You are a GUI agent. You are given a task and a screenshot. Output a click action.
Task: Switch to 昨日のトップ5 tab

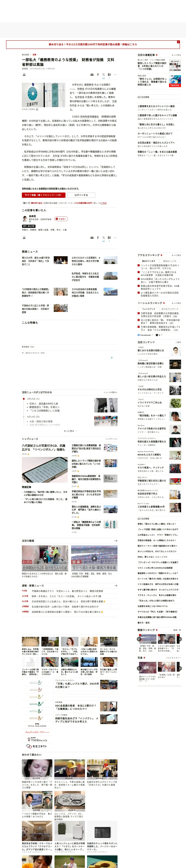170,261
